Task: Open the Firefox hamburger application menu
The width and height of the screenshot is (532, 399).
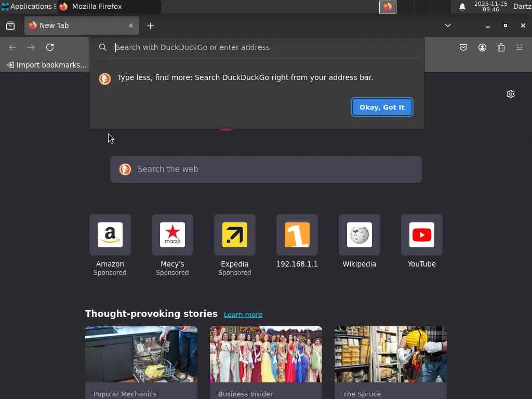Action: click(520, 47)
